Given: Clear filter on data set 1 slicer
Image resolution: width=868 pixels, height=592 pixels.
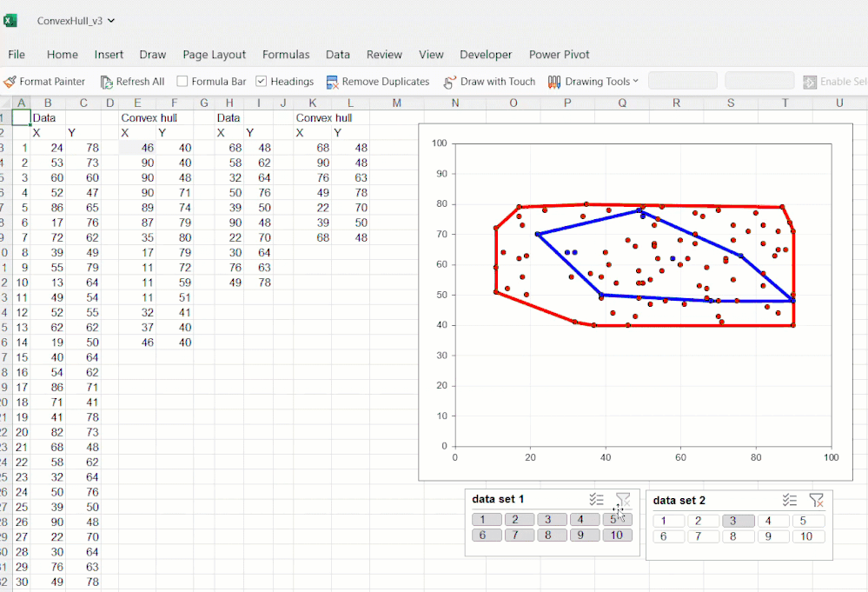Looking at the screenshot, I should 623,500.
